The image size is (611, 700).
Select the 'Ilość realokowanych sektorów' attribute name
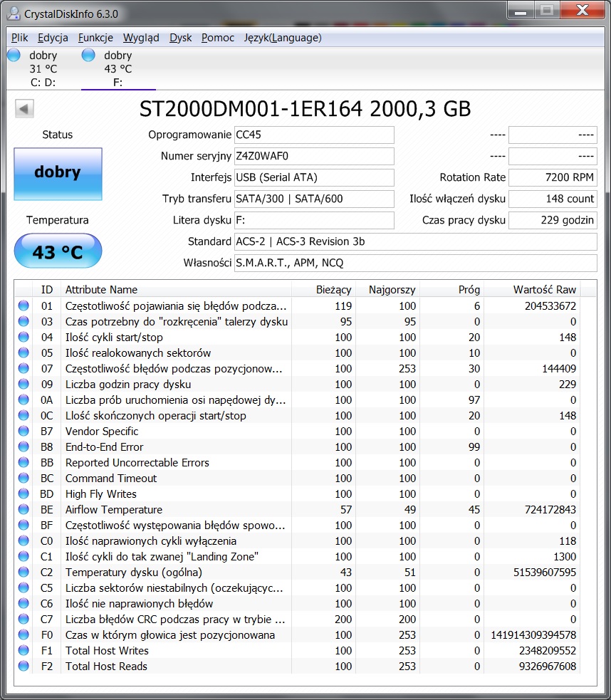(x=138, y=353)
